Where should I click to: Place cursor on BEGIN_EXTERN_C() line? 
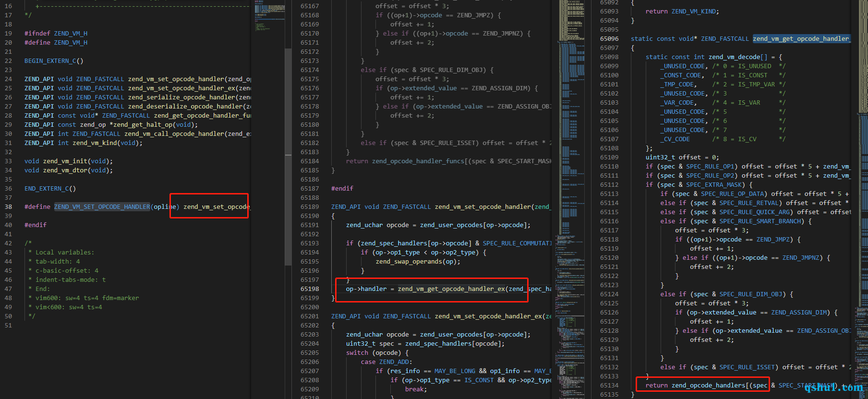54,61
